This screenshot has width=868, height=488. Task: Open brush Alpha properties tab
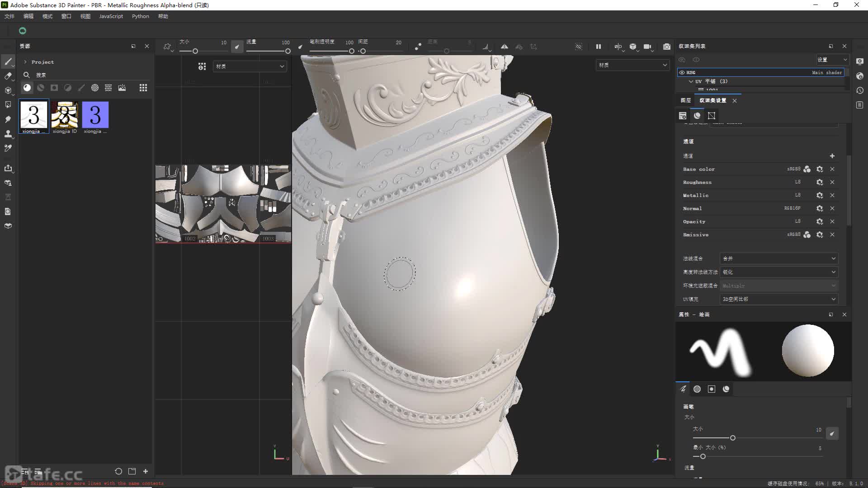[x=697, y=389]
